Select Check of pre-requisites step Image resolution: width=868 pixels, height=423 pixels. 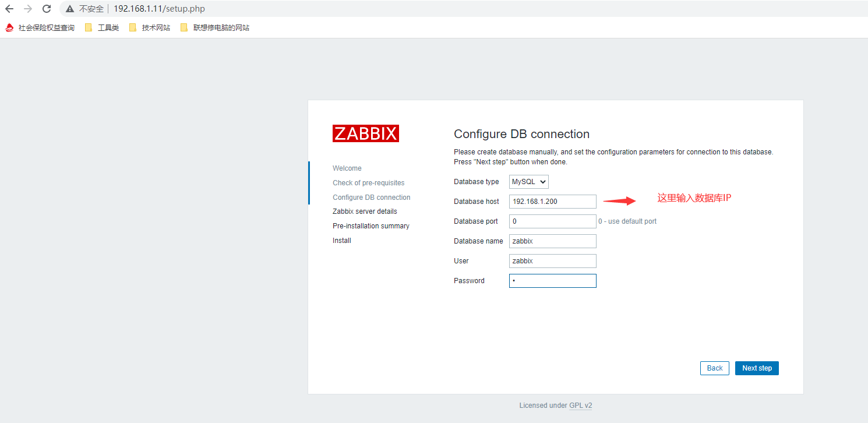click(369, 183)
